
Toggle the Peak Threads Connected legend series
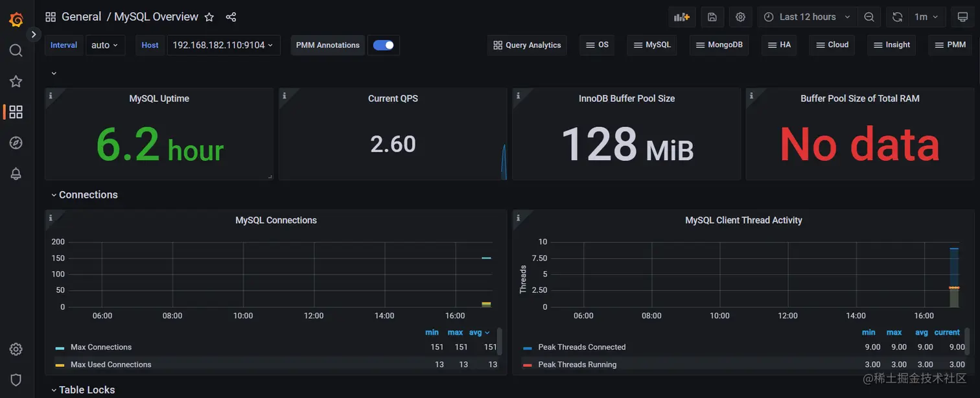coord(582,347)
